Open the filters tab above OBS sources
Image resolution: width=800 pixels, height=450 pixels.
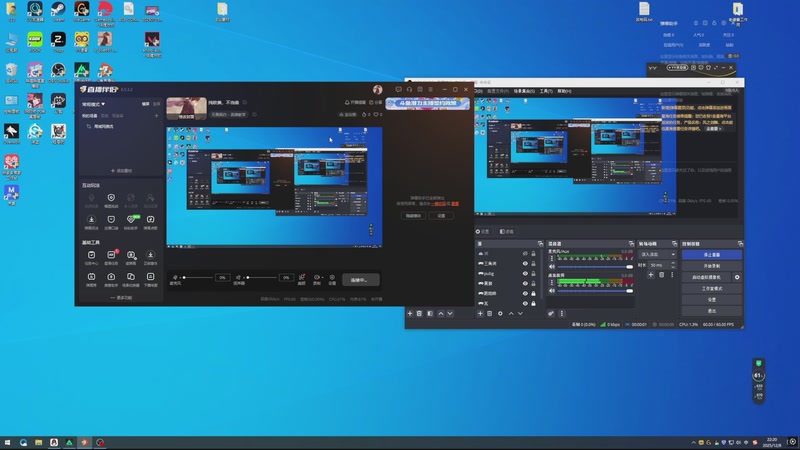507,232
